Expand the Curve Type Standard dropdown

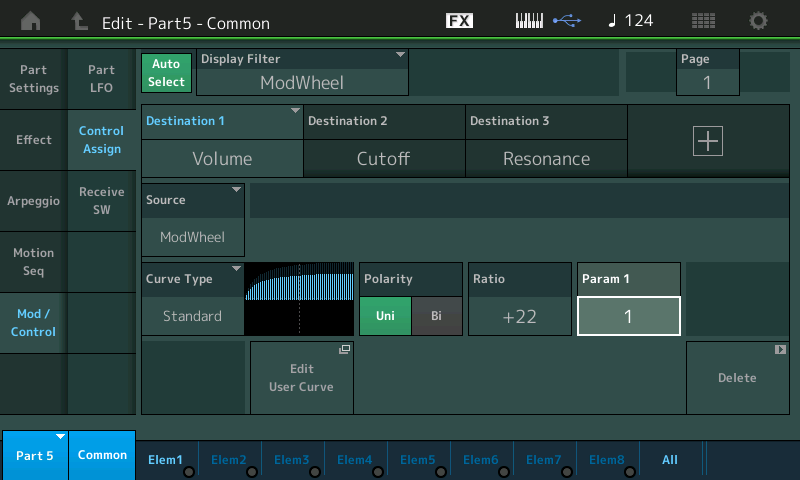(x=193, y=298)
